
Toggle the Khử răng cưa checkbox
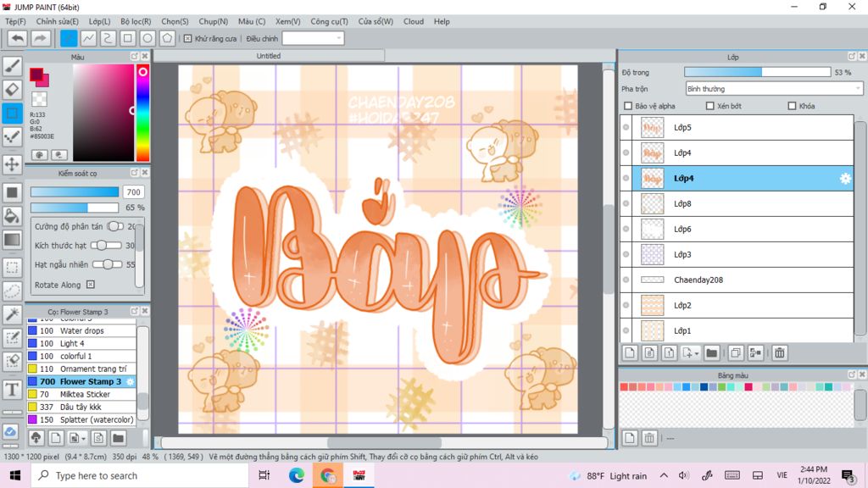pyautogui.click(x=187, y=39)
